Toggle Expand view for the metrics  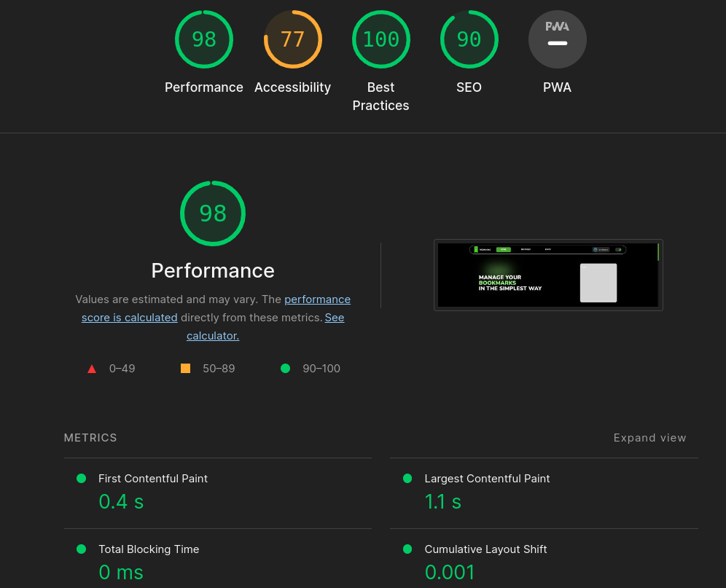pyautogui.click(x=649, y=438)
